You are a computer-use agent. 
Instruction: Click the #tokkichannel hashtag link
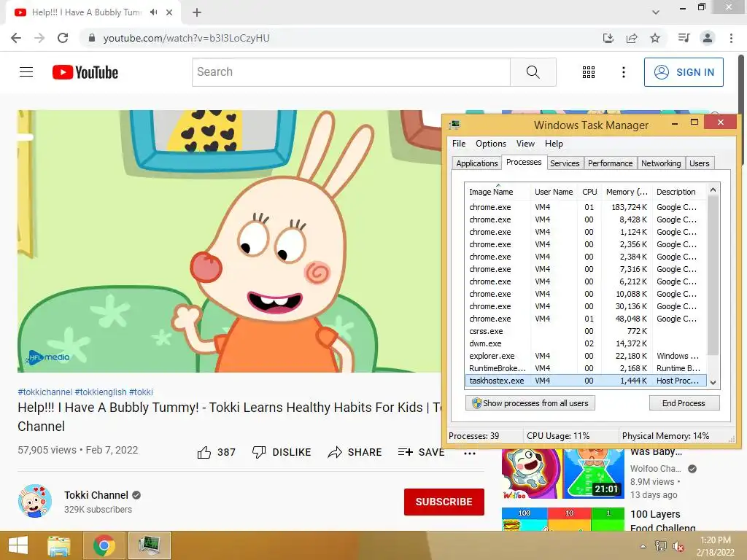click(x=44, y=392)
